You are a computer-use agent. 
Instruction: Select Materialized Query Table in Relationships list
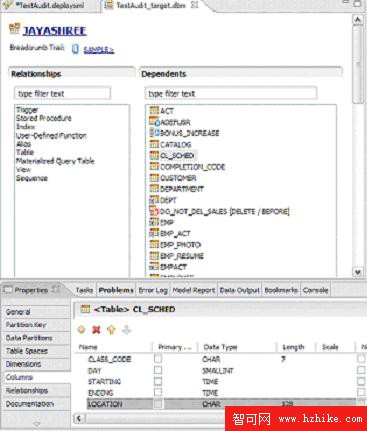[55, 161]
